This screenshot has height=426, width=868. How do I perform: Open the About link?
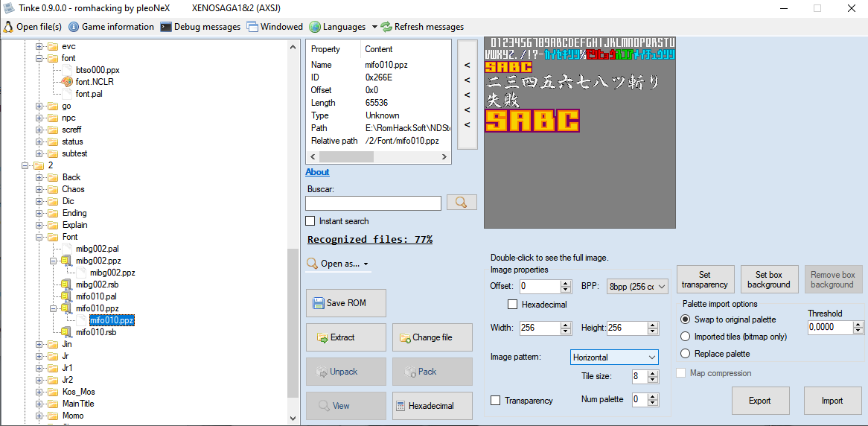[x=317, y=172]
